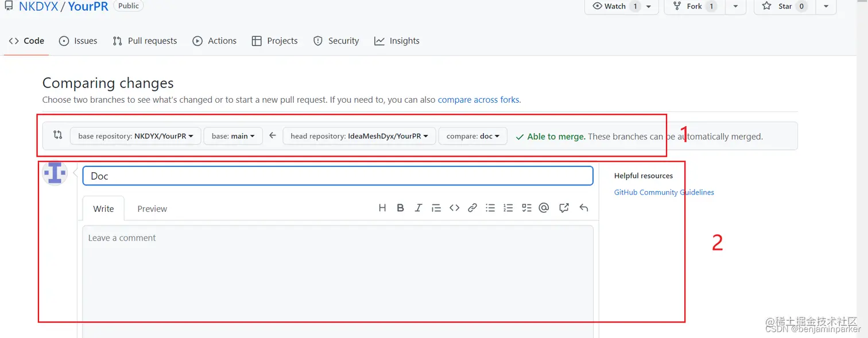Insert a numbered list
868x338 pixels.
coord(508,208)
